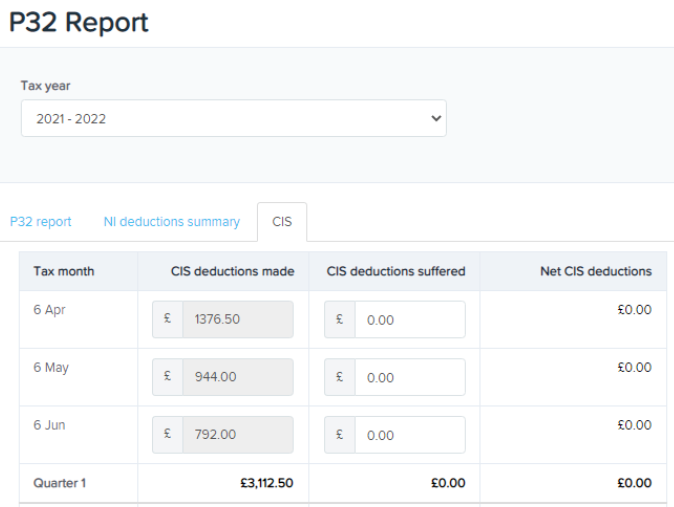Click the 1376.50 deductions made field
674x507 pixels.
[238, 320]
